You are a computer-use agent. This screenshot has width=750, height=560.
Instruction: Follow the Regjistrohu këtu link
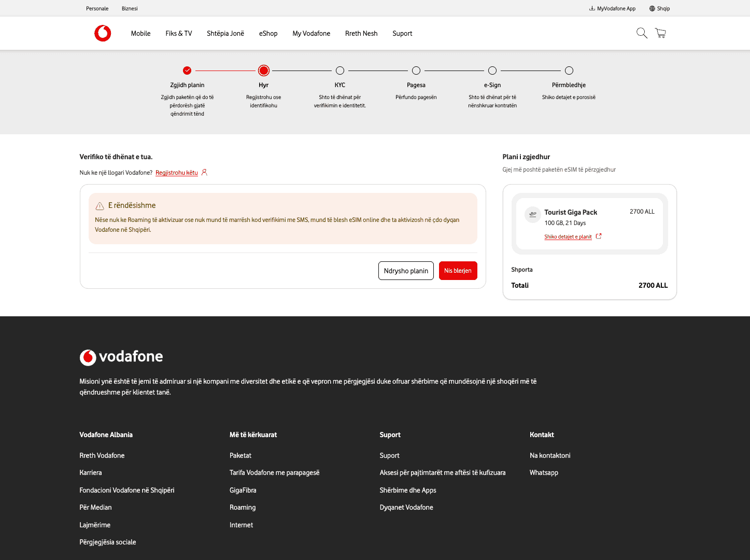[177, 173]
